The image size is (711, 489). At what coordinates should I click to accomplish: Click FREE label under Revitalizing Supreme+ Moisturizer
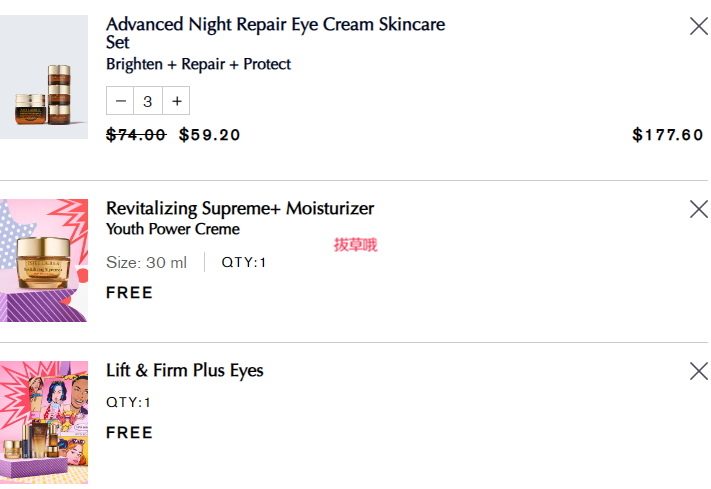[x=129, y=293]
